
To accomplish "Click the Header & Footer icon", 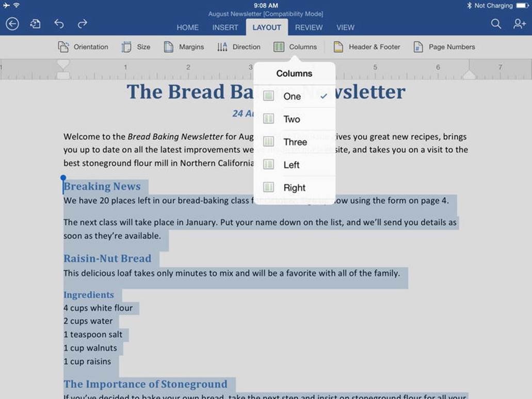I will [338, 47].
